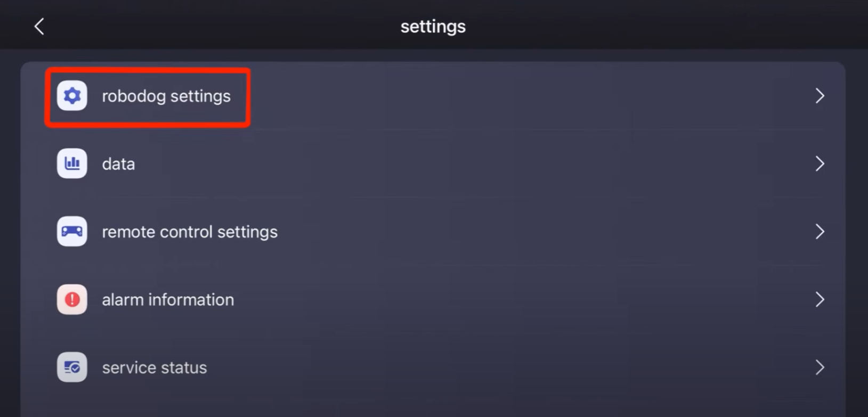Select the remote control settings text
This screenshot has height=417, width=868.
tap(190, 232)
